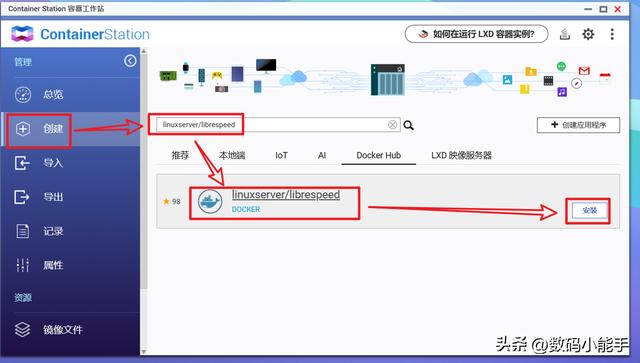Screen dimensions: 640x363
Task: Click the magnifier search icon
Action: (x=409, y=125)
